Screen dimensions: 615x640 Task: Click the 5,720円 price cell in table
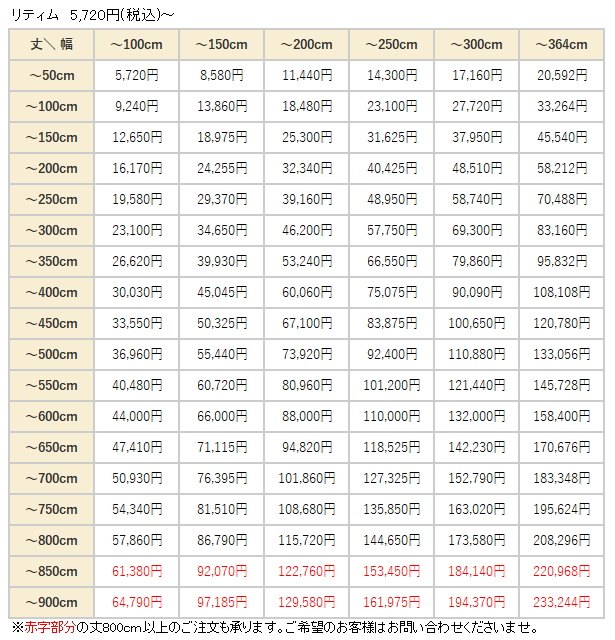coord(136,75)
